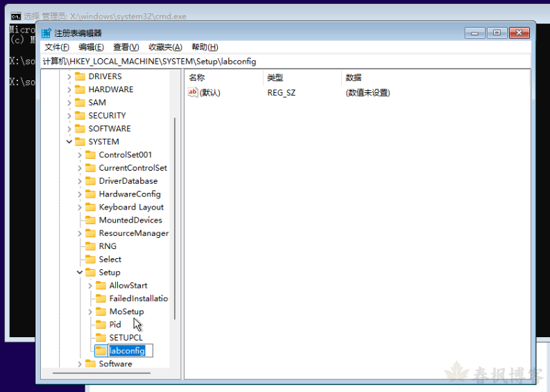Click the Pid folder icon

[101, 324]
